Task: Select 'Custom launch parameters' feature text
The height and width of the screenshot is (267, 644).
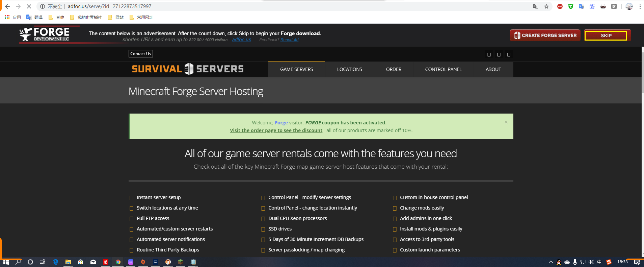Action: coord(430,250)
